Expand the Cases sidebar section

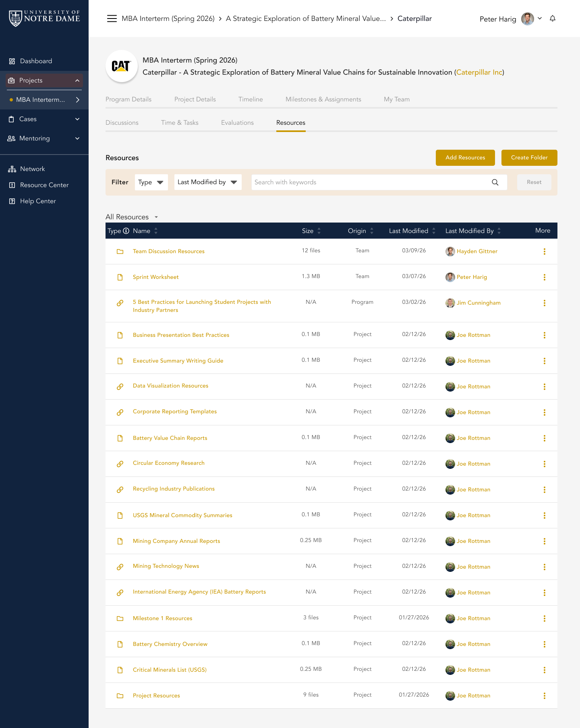point(77,119)
